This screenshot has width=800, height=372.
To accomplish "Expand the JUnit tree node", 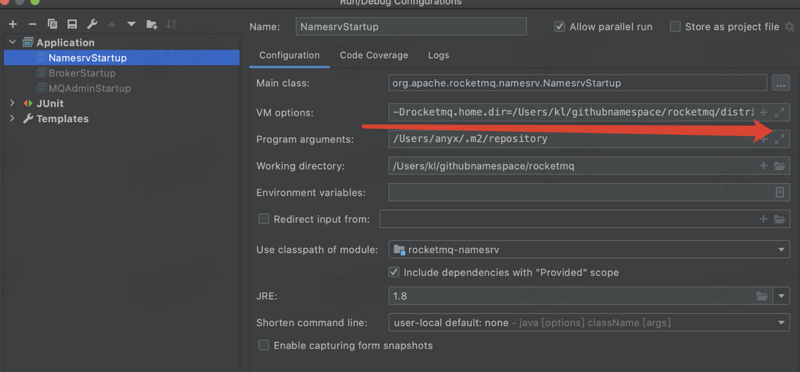I will coord(12,103).
